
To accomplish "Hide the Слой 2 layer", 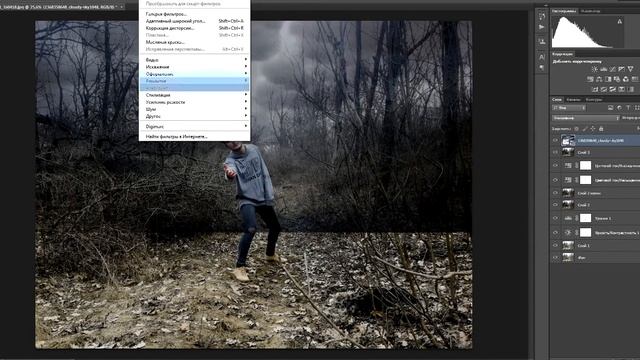I will (555, 204).
